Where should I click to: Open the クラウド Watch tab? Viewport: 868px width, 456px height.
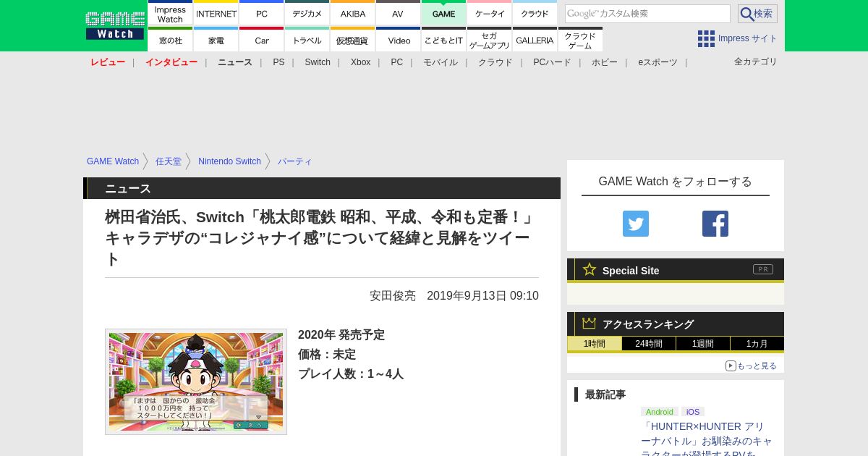(535, 13)
